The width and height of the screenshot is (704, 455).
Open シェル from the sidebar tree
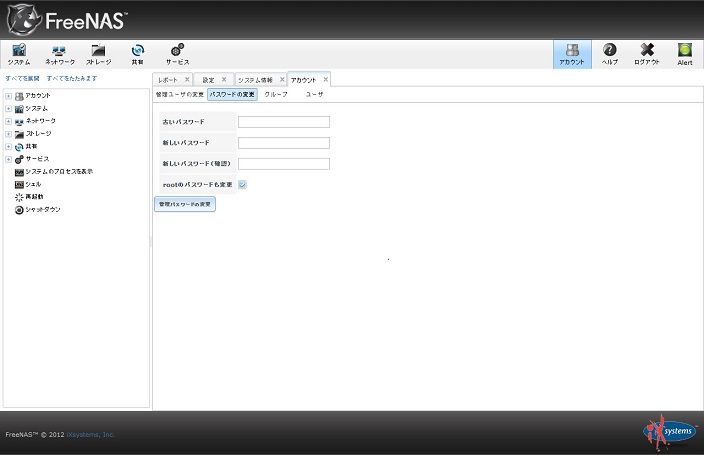click(x=33, y=184)
